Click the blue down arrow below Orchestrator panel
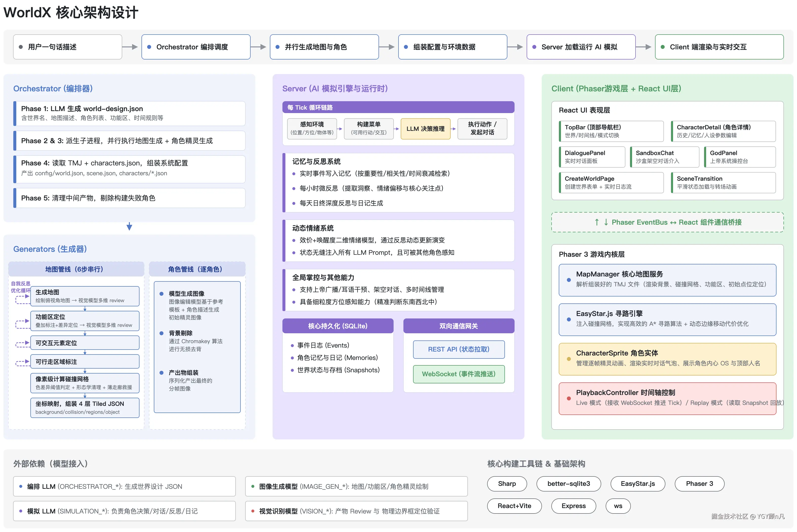 click(x=129, y=226)
